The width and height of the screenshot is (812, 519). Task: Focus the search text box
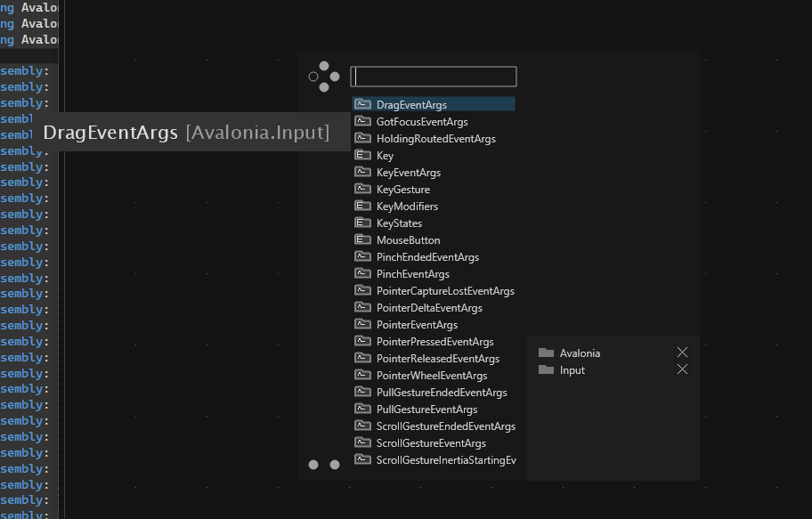click(434, 77)
